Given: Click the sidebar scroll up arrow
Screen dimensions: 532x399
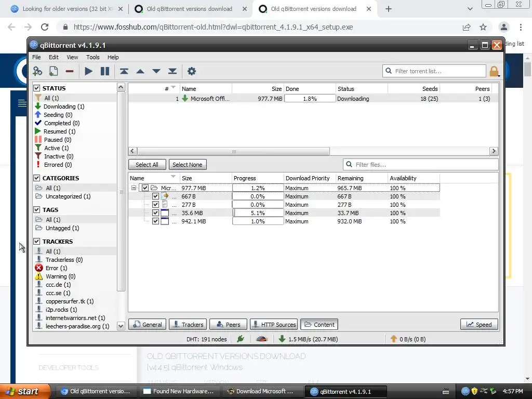Looking at the screenshot, I should [121, 87].
